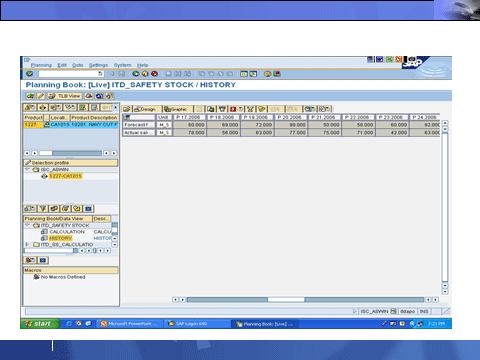480x360 pixels.
Task: Click the horizontal scrollbar below the planning grid
Action: click(305, 300)
